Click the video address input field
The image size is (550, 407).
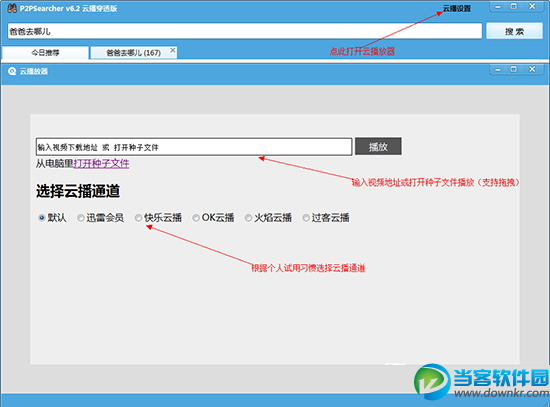194,147
